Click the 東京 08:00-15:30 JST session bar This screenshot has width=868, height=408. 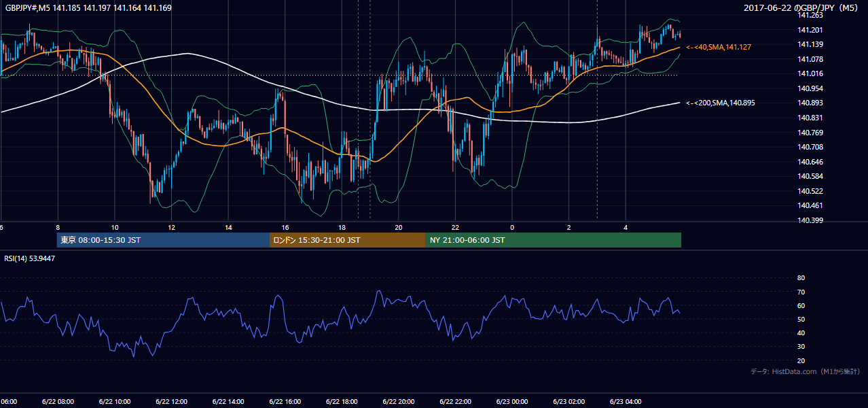pyautogui.click(x=163, y=240)
